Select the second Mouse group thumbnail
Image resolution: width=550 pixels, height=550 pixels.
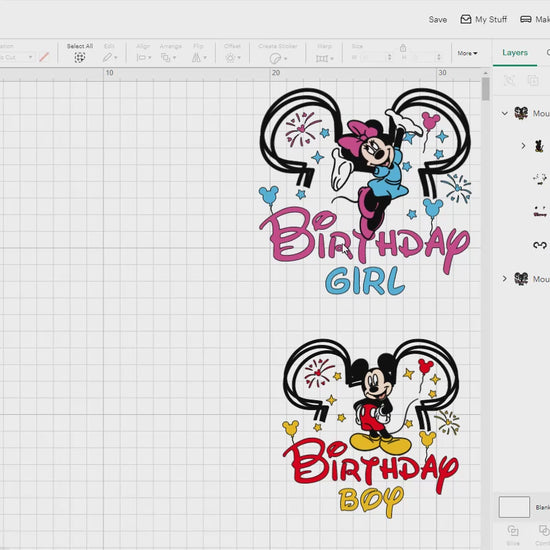521,279
